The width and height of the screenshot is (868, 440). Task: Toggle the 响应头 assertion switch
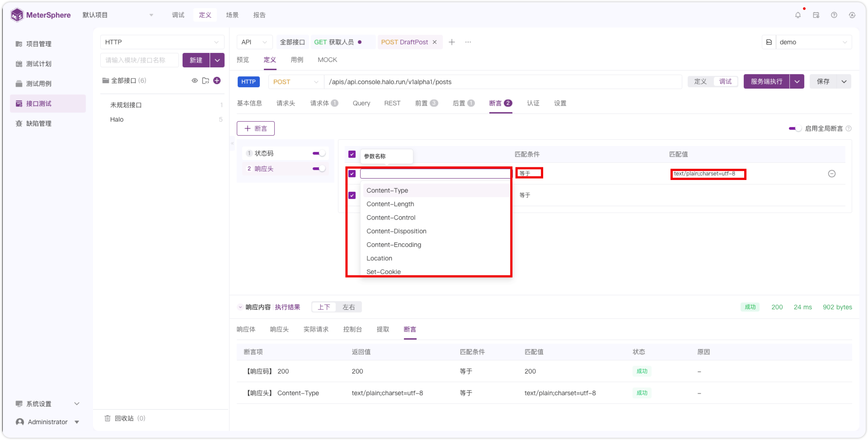[x=319, y=169]
